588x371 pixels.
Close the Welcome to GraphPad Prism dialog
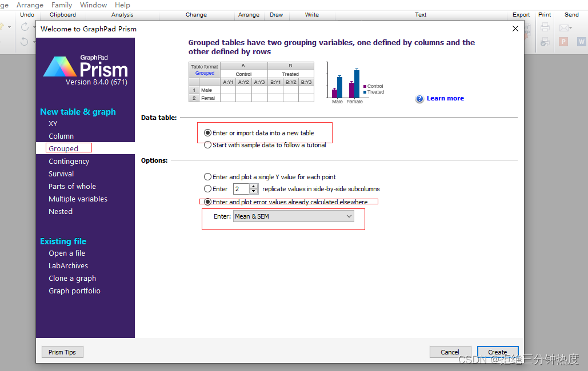coord(515,29)
